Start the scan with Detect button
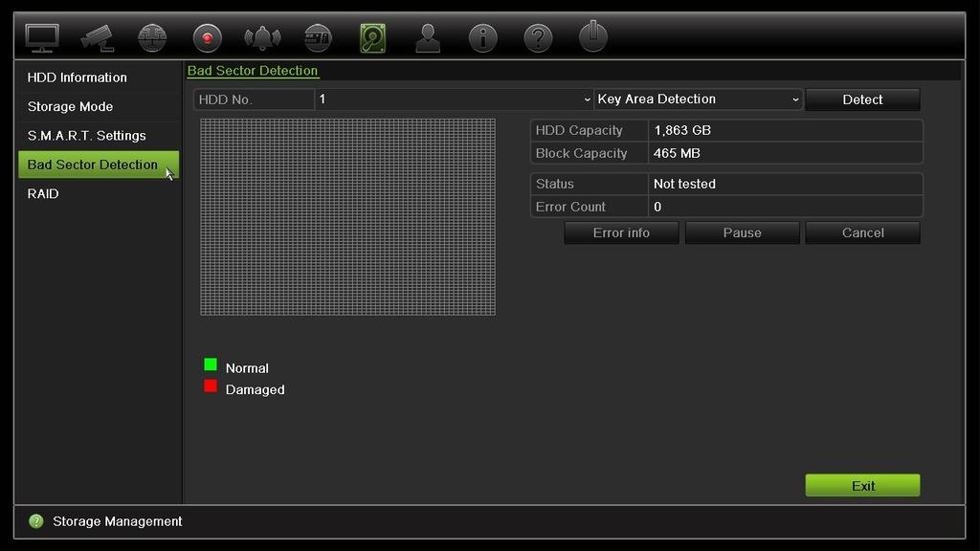The width and height of the screenshot is (980, 551). 862,99
